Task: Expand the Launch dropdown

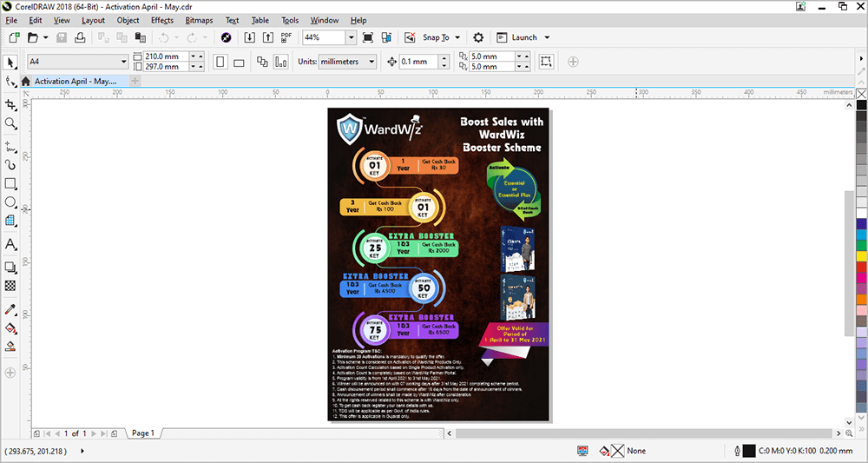Action: click(x=547, y=37)
